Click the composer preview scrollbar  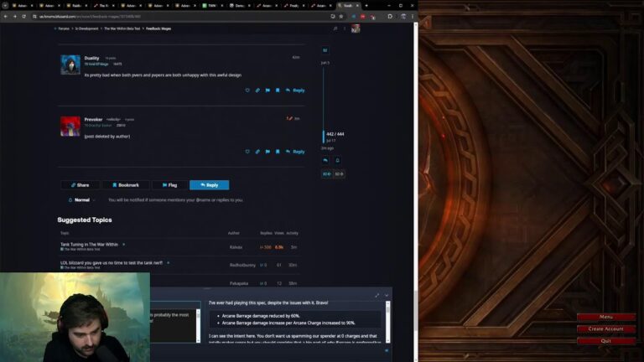click(x=387, y=322)
